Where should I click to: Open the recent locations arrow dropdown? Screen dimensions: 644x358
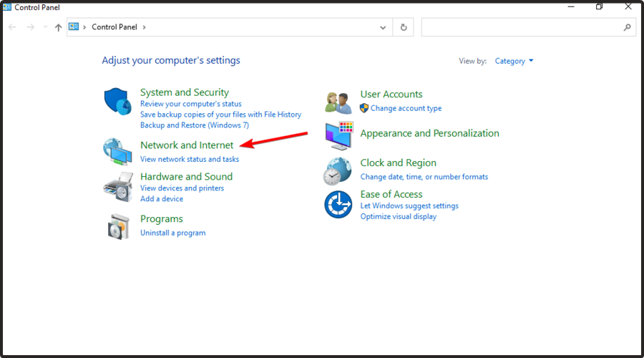46,27
